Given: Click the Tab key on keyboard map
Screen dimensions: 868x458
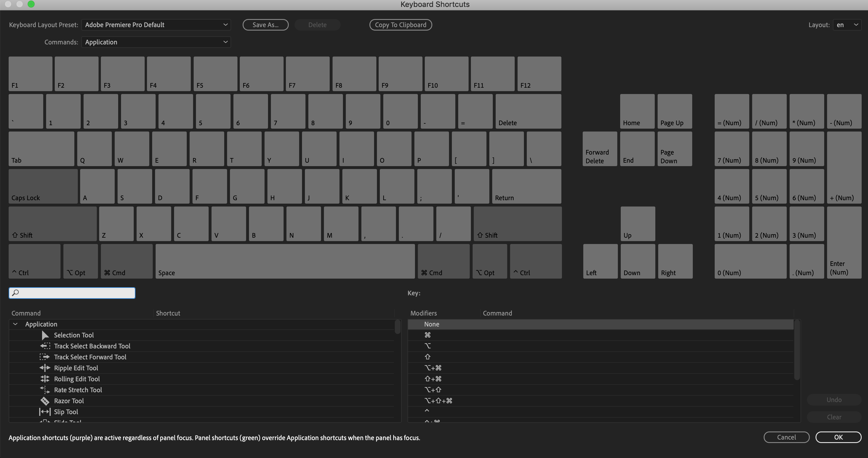Looking at the screenshot, I should [x=41, y=149].
